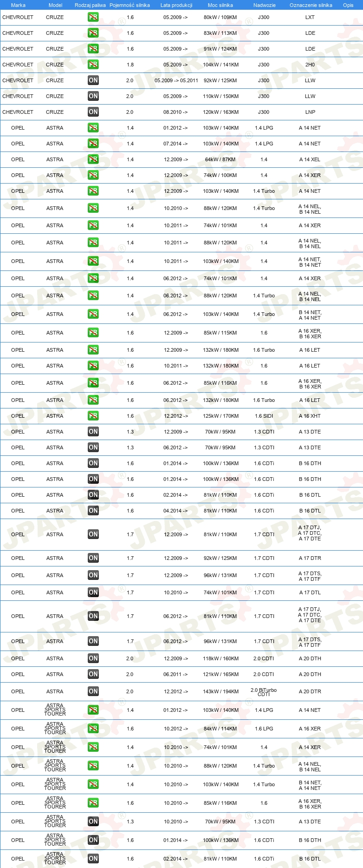The image size is (363, 868).
Task: Click petrol icon in Cruze 2H0 engine row
Action: 93,65
